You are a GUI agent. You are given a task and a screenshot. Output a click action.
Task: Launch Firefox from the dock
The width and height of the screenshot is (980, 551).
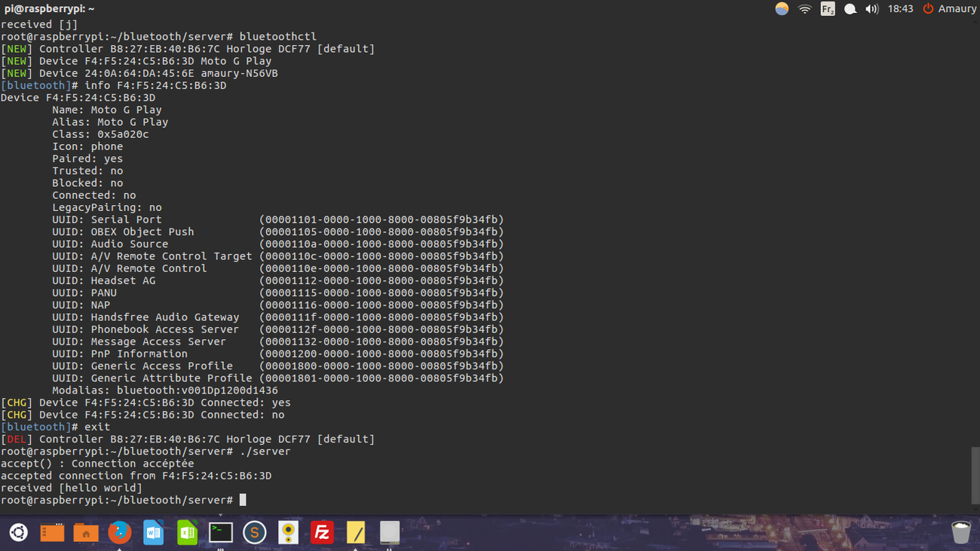(119, 532)
